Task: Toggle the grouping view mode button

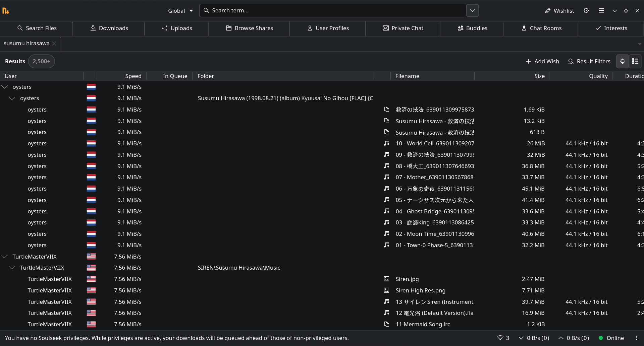Action: [x=635, y=61]
